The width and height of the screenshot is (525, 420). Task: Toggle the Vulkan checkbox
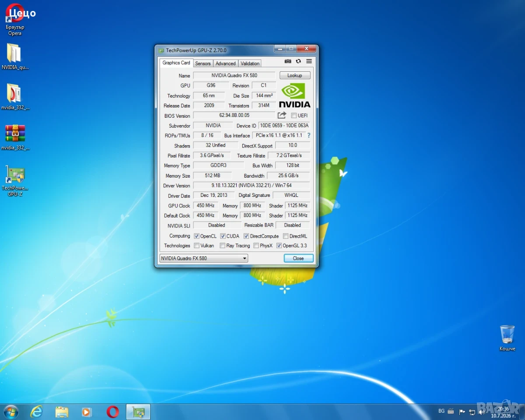[x=196, y=246]
